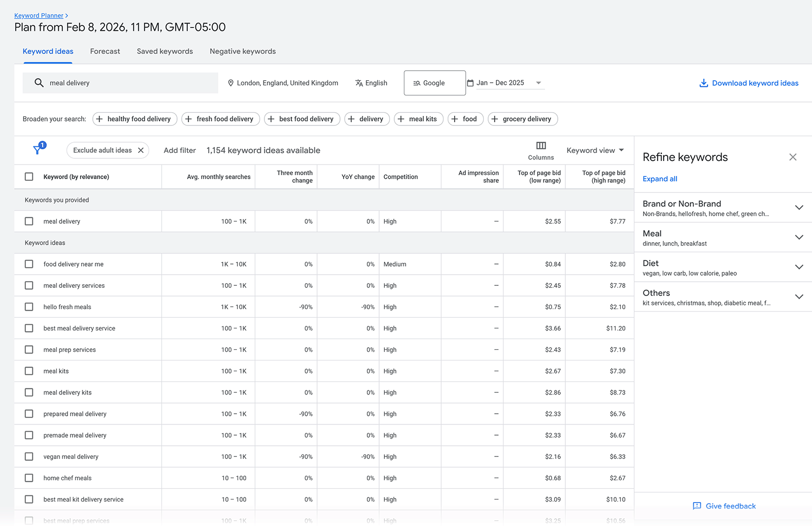
Task: Expand the Diet refine section
Action: [x=799, y=267]
